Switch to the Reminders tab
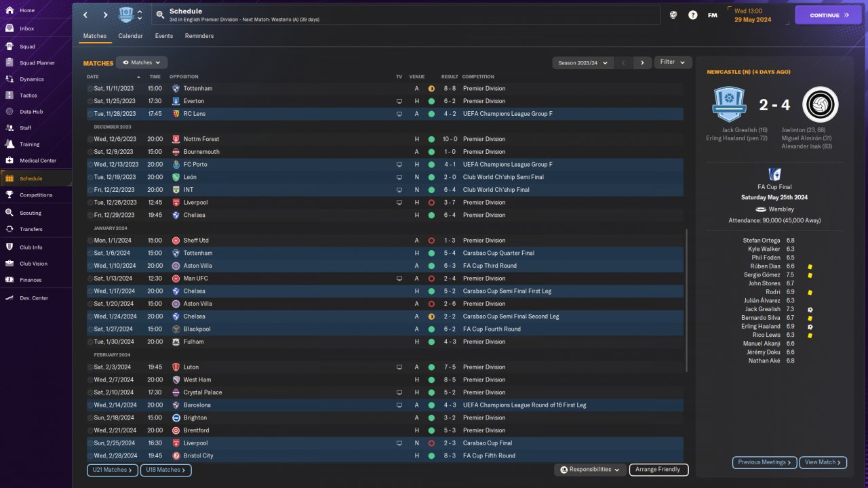The height and width of the screenshot is (488, 868). pos(199,36)
